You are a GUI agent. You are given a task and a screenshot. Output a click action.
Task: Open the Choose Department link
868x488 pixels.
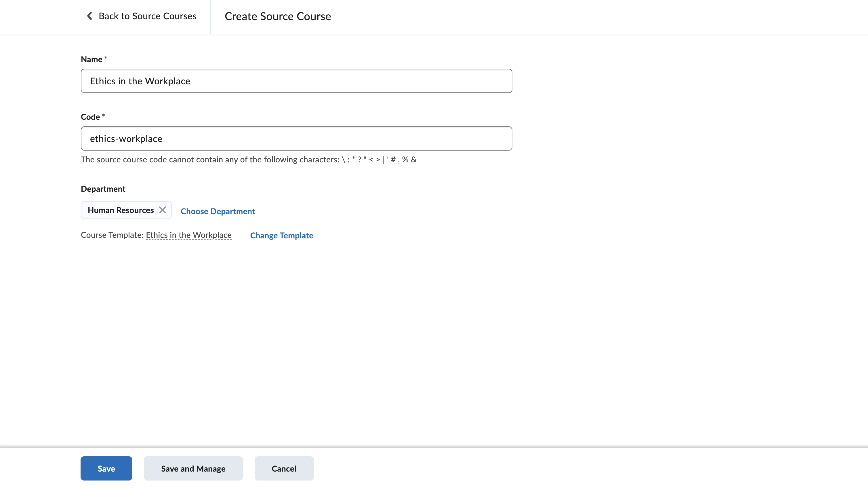pos(218,211)
